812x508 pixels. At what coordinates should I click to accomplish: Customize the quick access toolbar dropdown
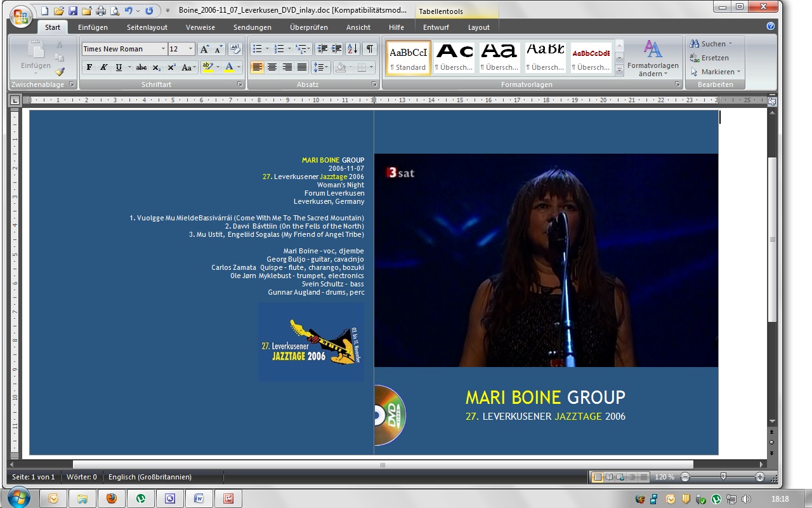pyautogui.click(x=167, y=11)
